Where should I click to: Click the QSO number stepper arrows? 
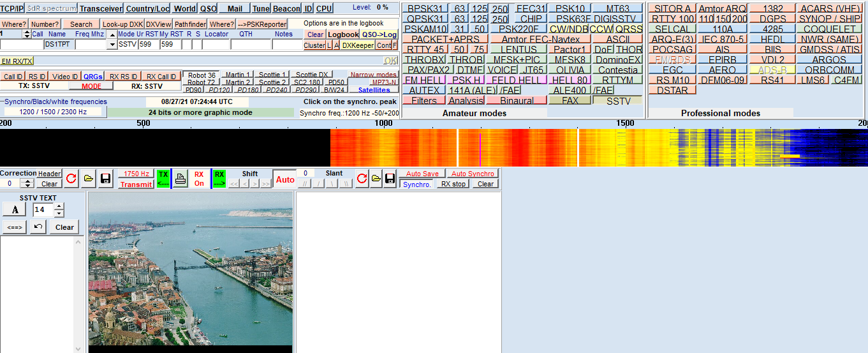coord(26,34)
